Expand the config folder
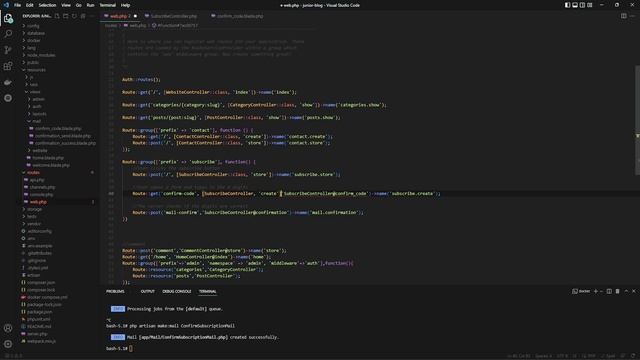The width and height of the screenshot is (640, 360). 33,26
